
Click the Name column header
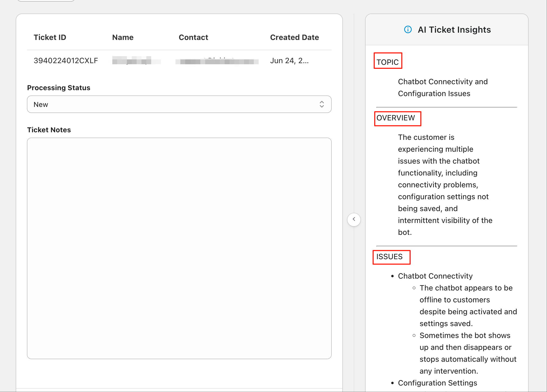tap(123, 37)
